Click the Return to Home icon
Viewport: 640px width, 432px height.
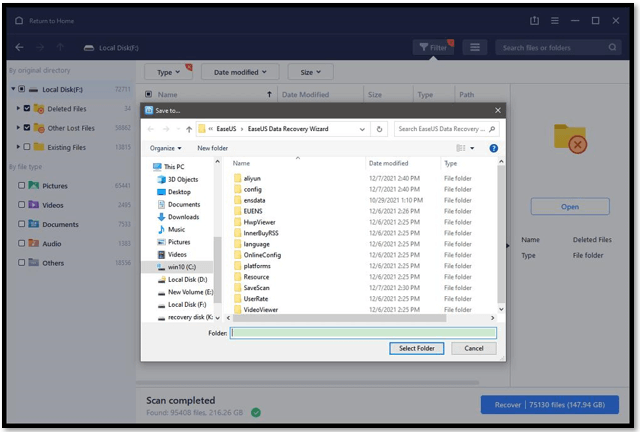point(19,20)
